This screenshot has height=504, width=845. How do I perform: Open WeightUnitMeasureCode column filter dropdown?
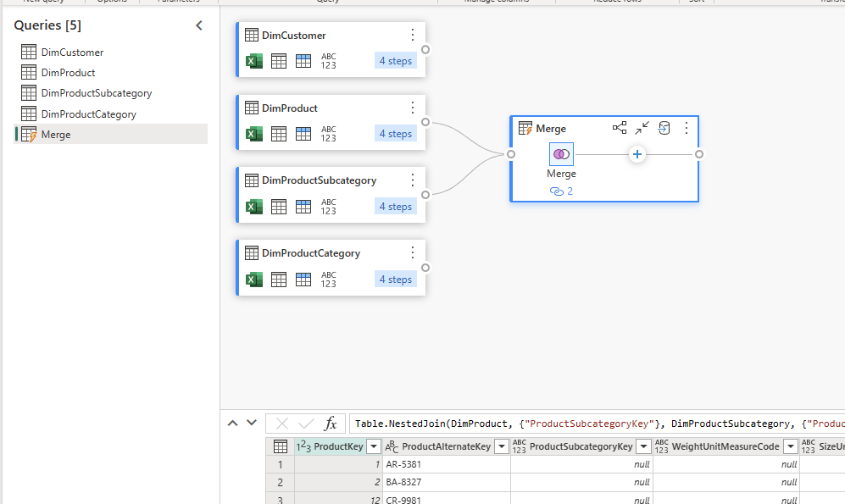[x=791, y=446]
